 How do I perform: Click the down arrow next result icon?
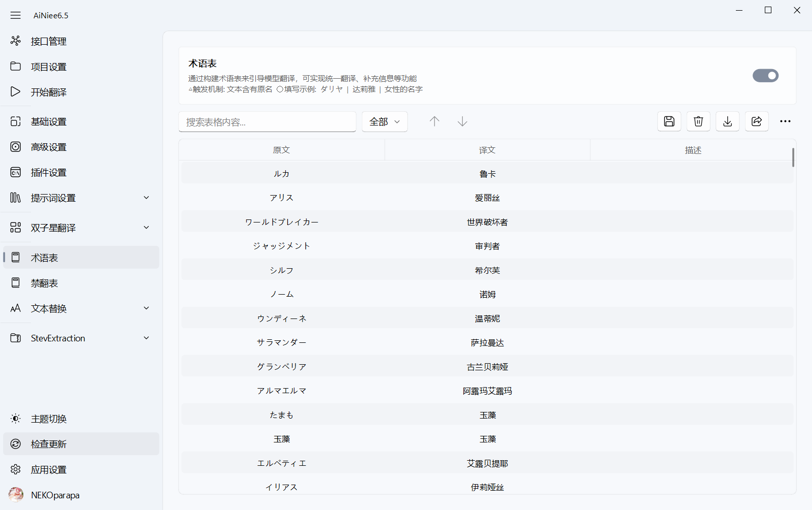pos(462,121)
